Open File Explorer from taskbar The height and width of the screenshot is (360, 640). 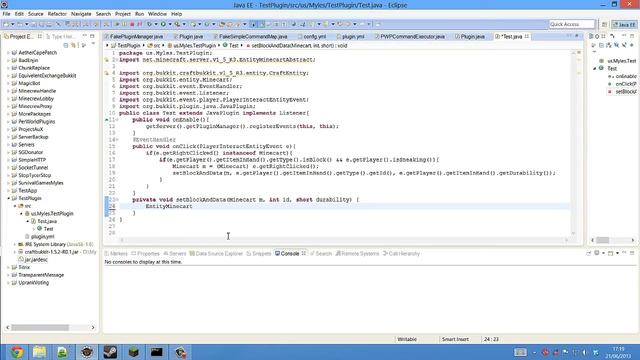coord(40,352)
